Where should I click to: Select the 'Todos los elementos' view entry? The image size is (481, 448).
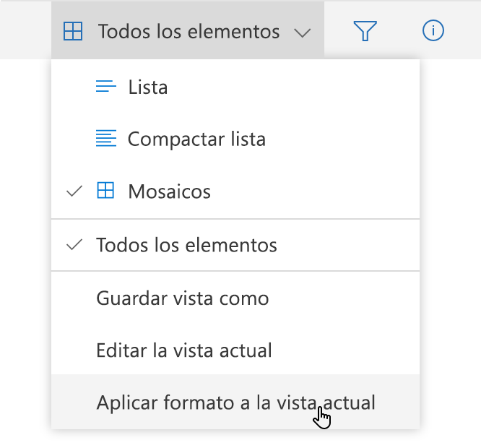pyautogui.click(x=186, y=245)
